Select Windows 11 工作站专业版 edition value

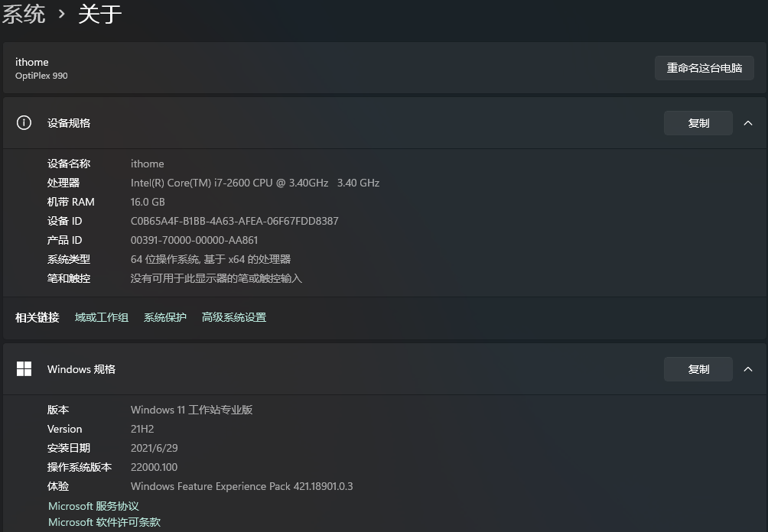[191, 410]
